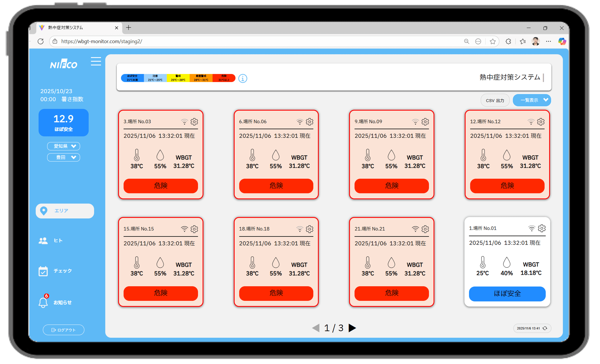Screen dimensions: 600x364
Task: Click the info icon beside WBGT legend
Action: pyautogui.click(x=243, y=78)
